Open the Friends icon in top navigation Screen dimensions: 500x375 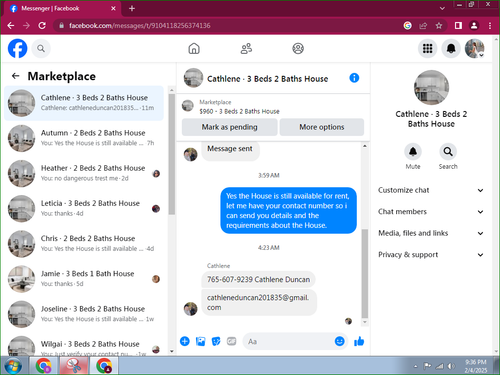(x=246, y=49)
